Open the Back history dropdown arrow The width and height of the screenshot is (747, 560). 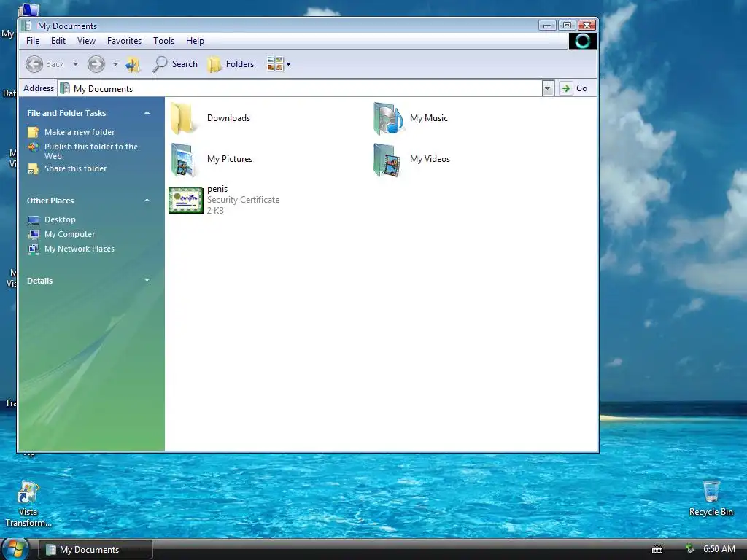75,64
